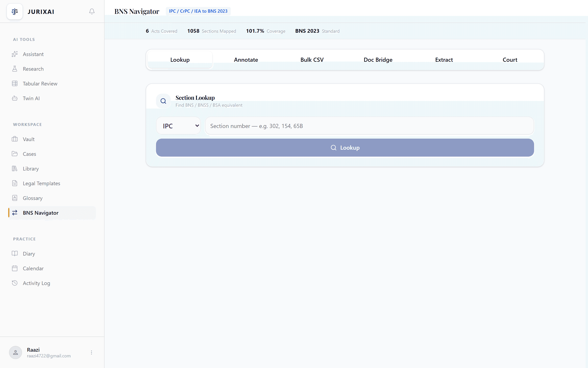588x368 pixels.
Task: Click the Calendar icon
Action: (x=14, y=268)
